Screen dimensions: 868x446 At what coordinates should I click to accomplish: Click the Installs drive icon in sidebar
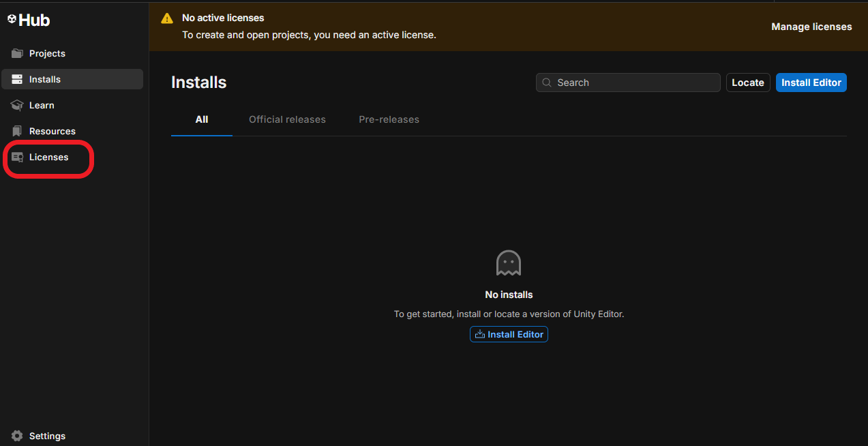(x=17, y=79)
